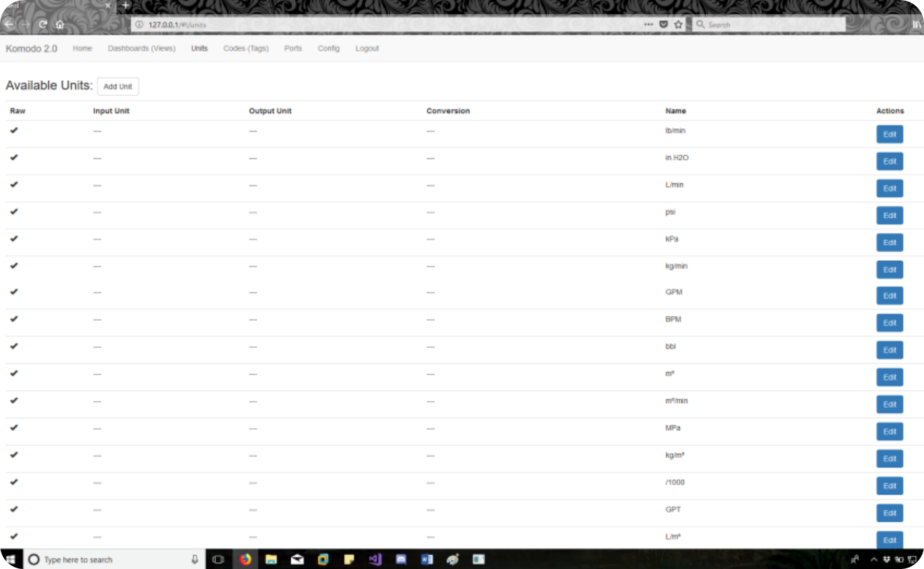The height and width of the screenshot is (569, 924).
Task: Edit the psi unit
Action: click(x=889, y=215)
